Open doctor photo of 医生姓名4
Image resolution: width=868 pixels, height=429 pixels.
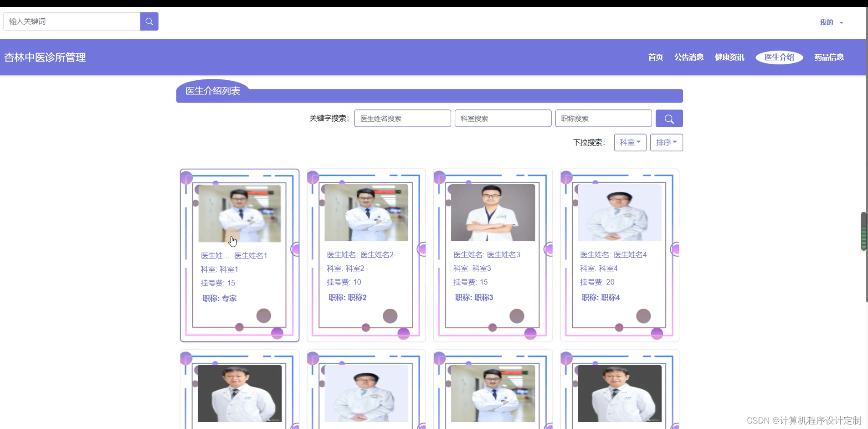(x=620, y=212)
